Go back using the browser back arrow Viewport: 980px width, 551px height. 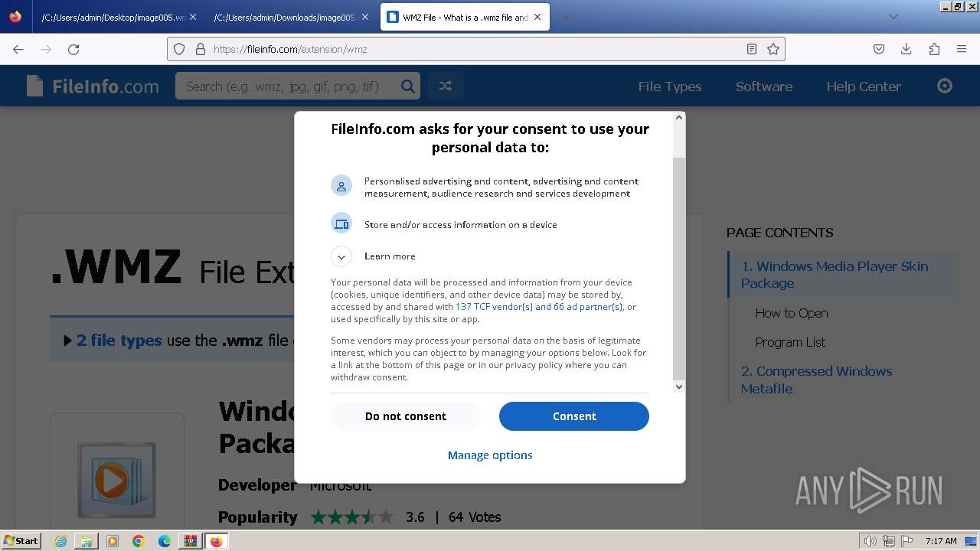[x=18, y=49]
